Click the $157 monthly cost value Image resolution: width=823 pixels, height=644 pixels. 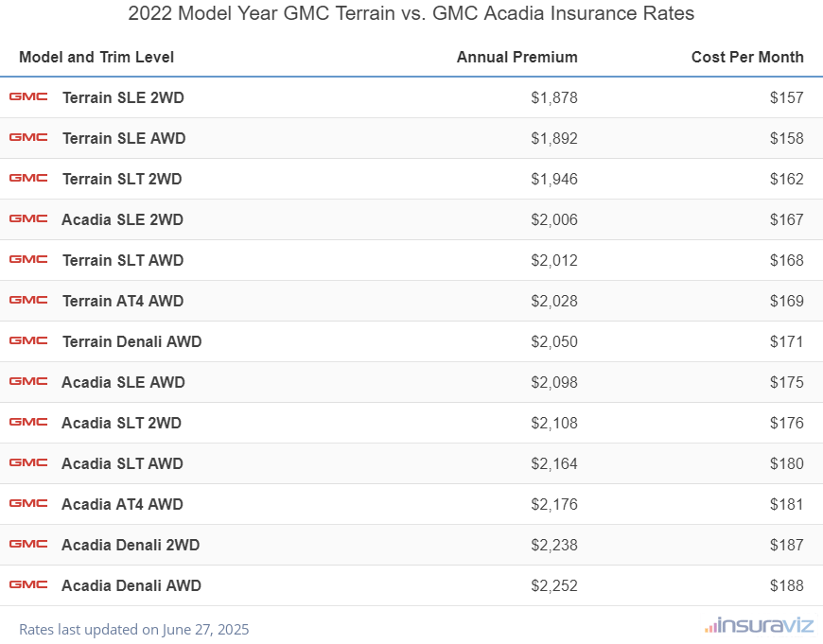coord(787,97)
